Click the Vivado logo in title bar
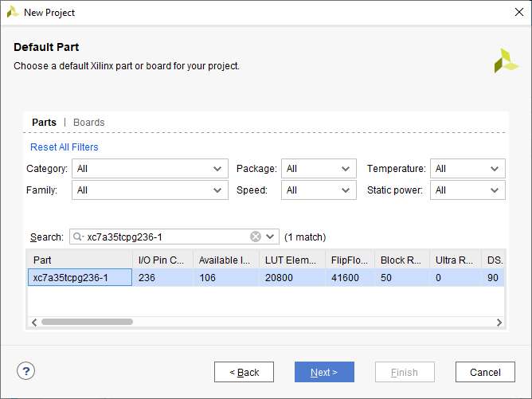This screenshot has height=399, width=532. click(x=13, y=13)
